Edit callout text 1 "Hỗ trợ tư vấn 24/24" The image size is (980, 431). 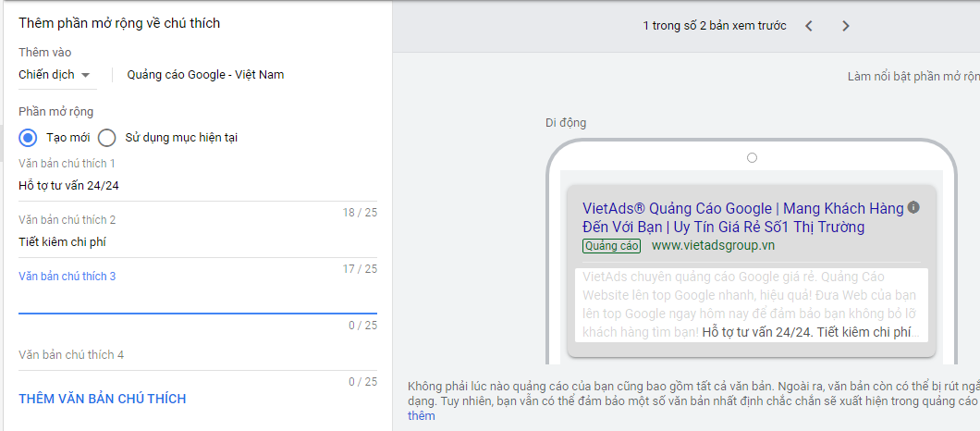[x=198, y=186]
